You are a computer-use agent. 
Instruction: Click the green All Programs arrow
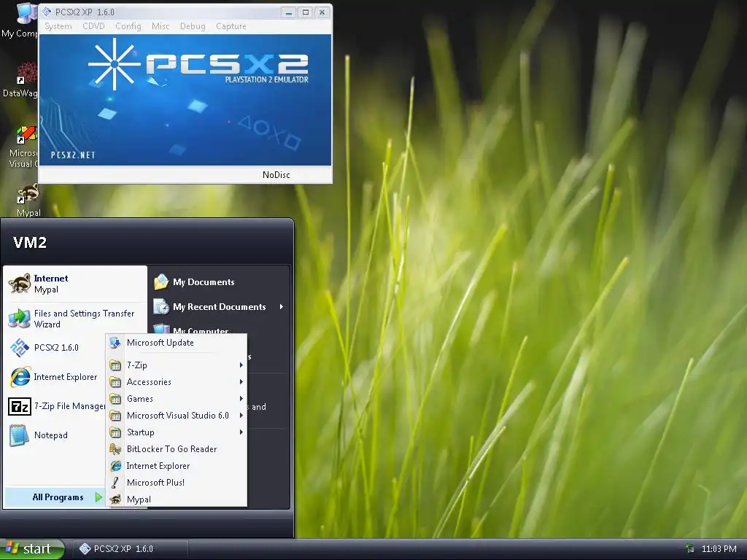coord(98,497)
